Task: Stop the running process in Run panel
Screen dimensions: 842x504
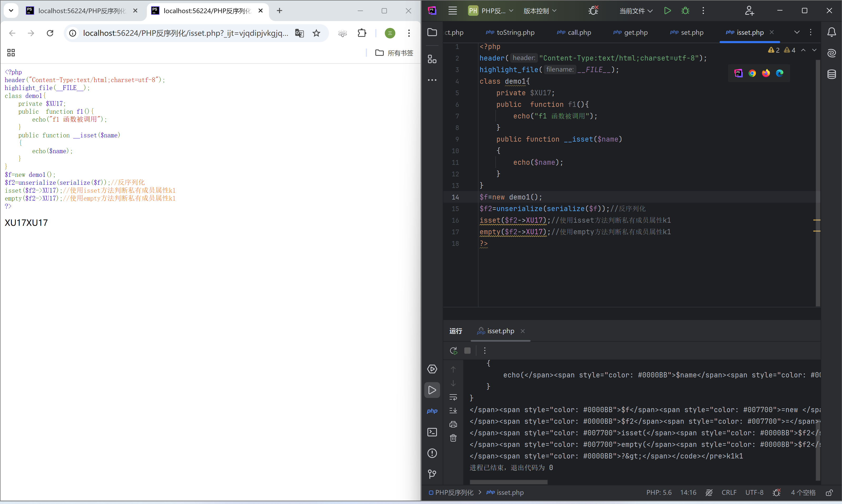Action: [467, 351]
